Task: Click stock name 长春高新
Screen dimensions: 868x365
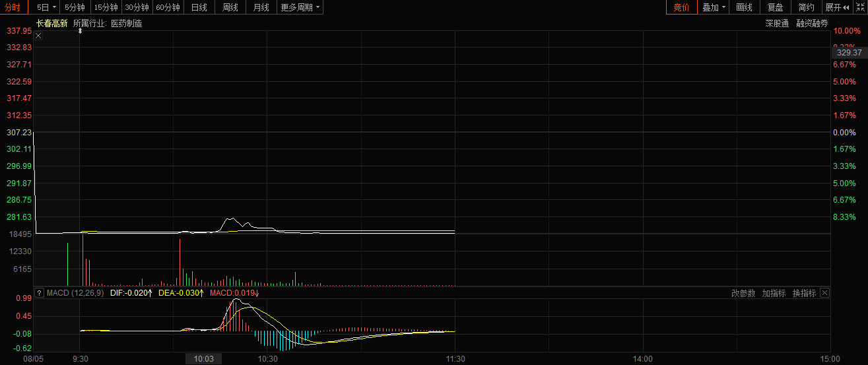Action: click(x=51, y=23)
